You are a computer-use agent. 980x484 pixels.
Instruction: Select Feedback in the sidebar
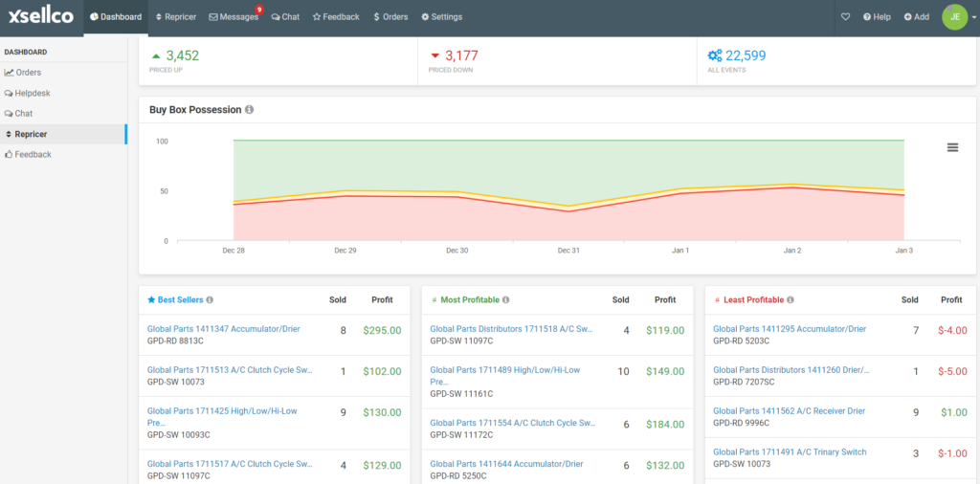[33, 154]
